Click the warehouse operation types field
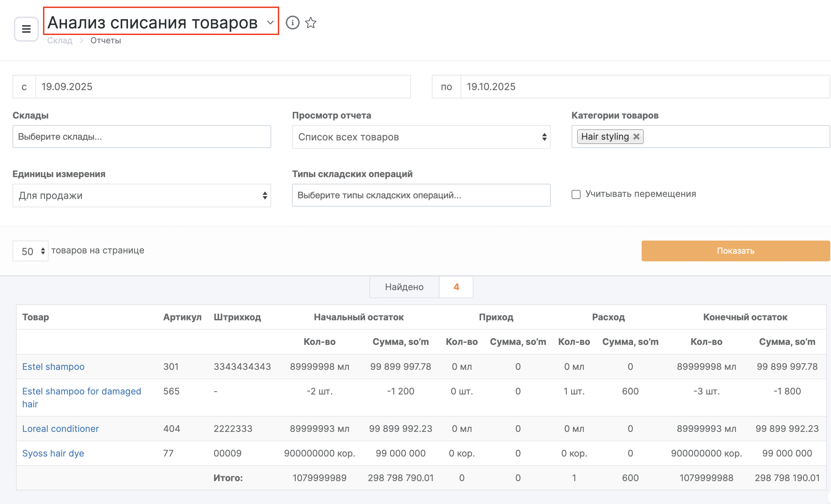 point(421,195)
